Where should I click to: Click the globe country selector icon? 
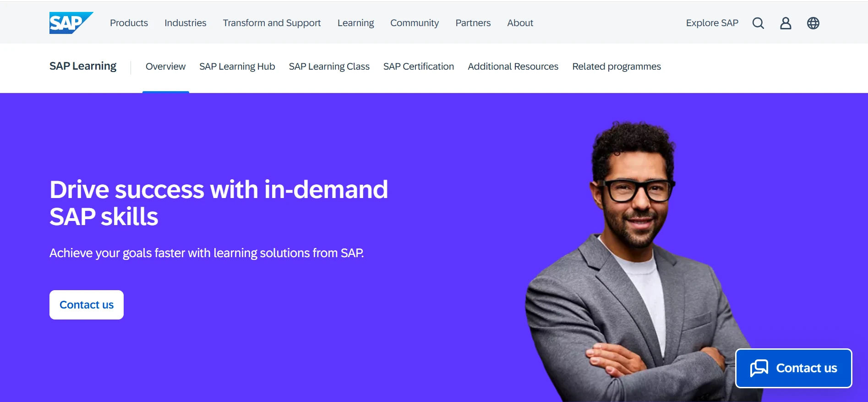pyautogui.click(x=813, y=23)
